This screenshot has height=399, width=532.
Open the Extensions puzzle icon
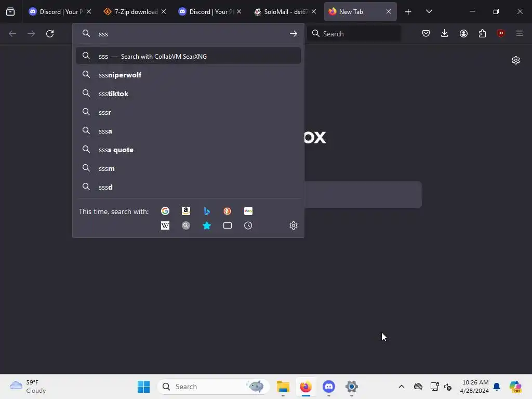pos(482,33)
